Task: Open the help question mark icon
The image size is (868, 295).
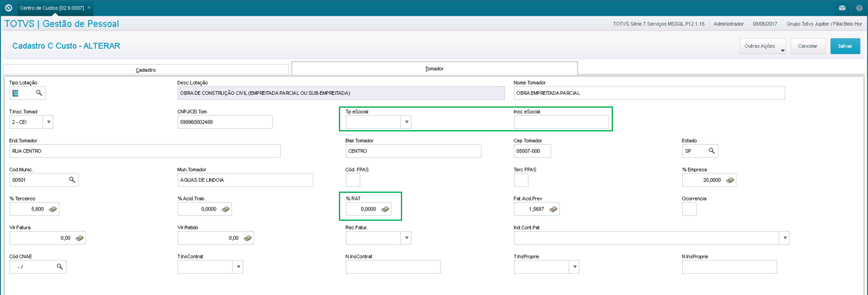Action: tap(859, 8)
